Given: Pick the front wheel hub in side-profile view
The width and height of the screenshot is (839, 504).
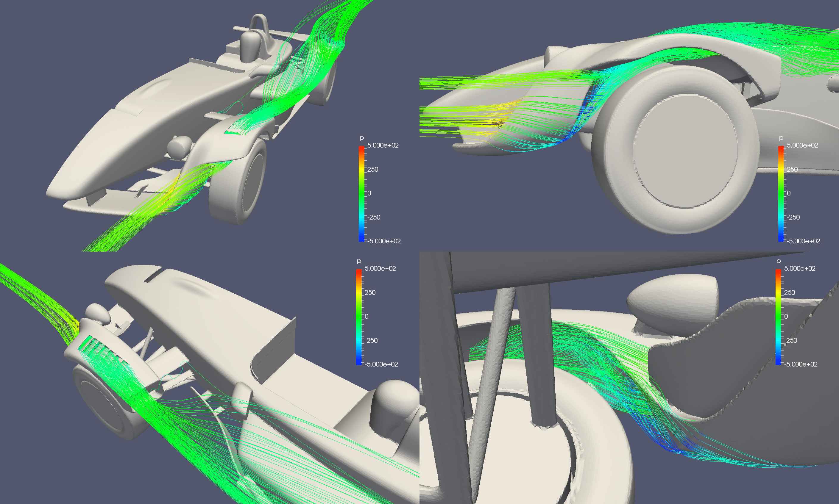Looking at the screenshot, I should (686, 151).
